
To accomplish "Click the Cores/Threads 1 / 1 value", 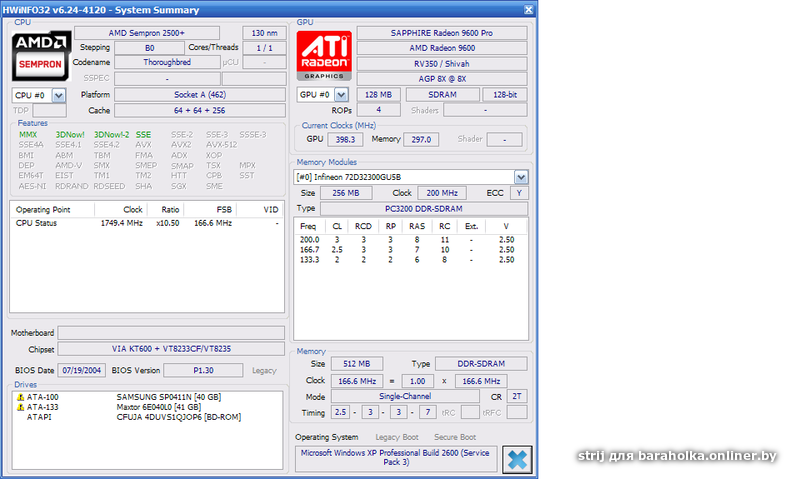I will [264, 48].
